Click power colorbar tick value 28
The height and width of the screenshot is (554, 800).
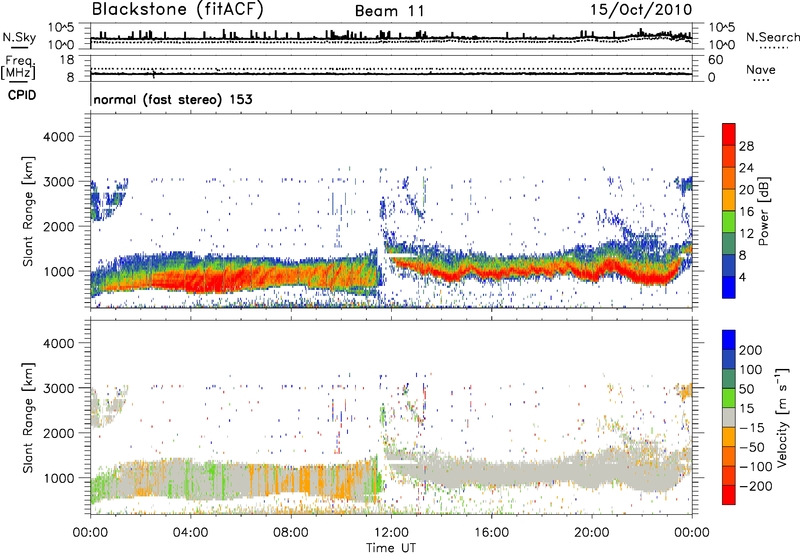746,146
